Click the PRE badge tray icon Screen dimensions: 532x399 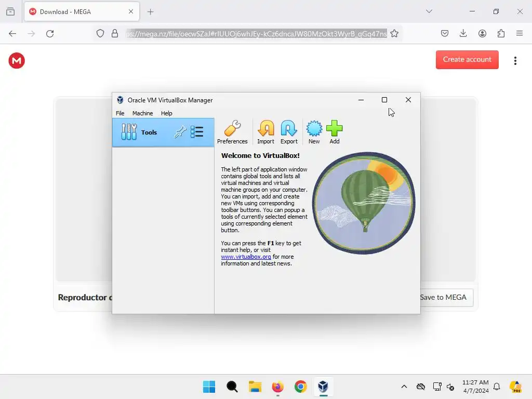pos(515,387)
